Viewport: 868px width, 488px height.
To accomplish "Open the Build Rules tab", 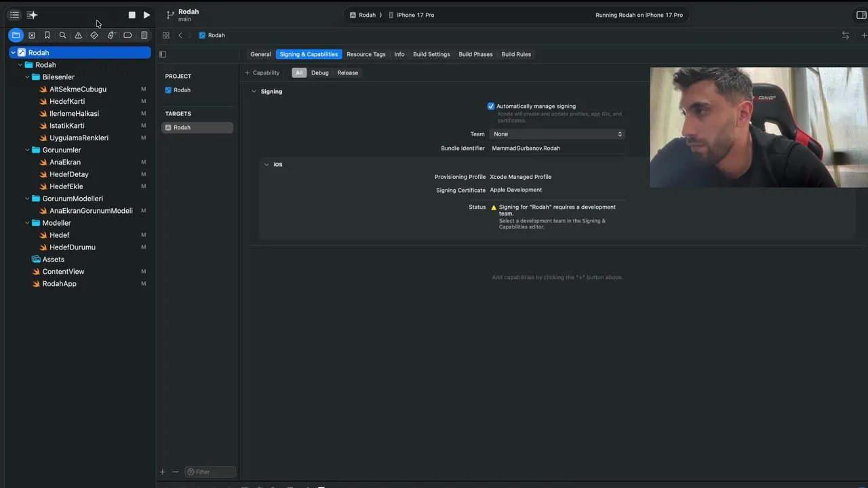I will [x=516, y=54].
